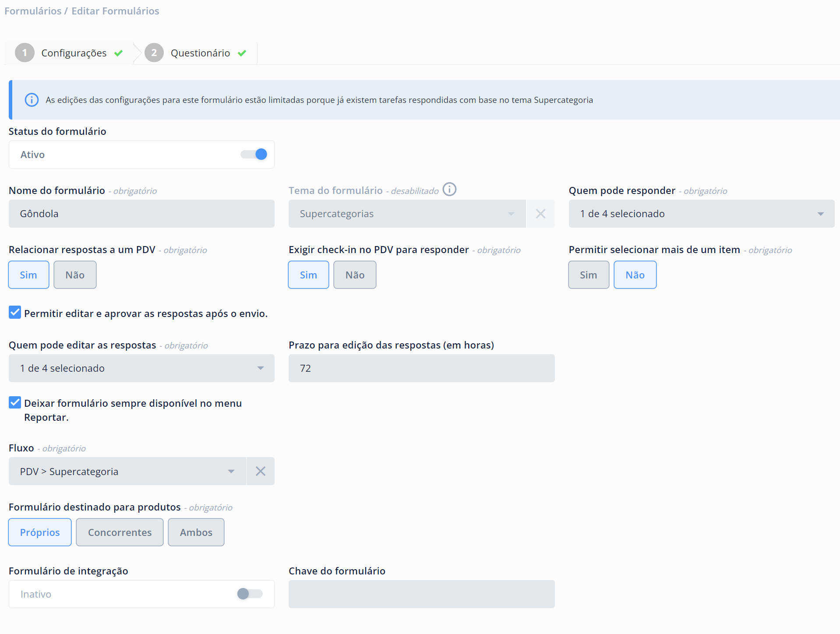Screen dimensions: 840x634
Task: Open the Quem pode responder dropdown
Action: [x=701, y=214]
